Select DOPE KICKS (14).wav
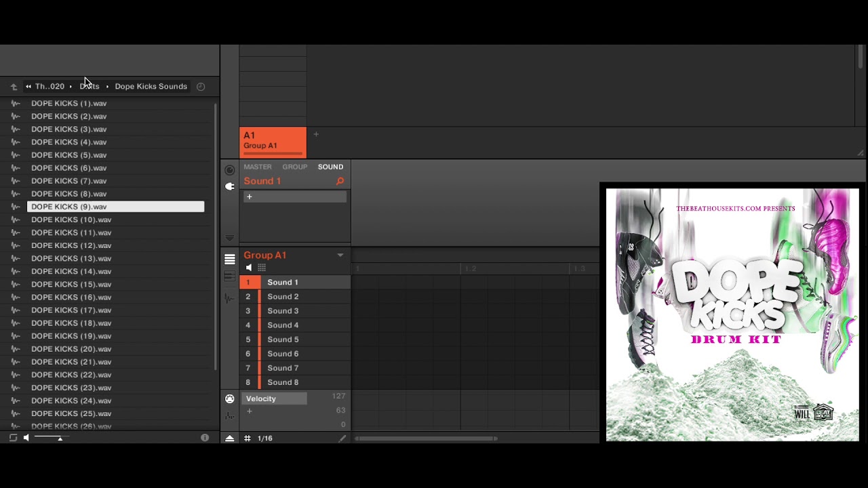This screenshot has height=488, width=868. click(71, 271)
